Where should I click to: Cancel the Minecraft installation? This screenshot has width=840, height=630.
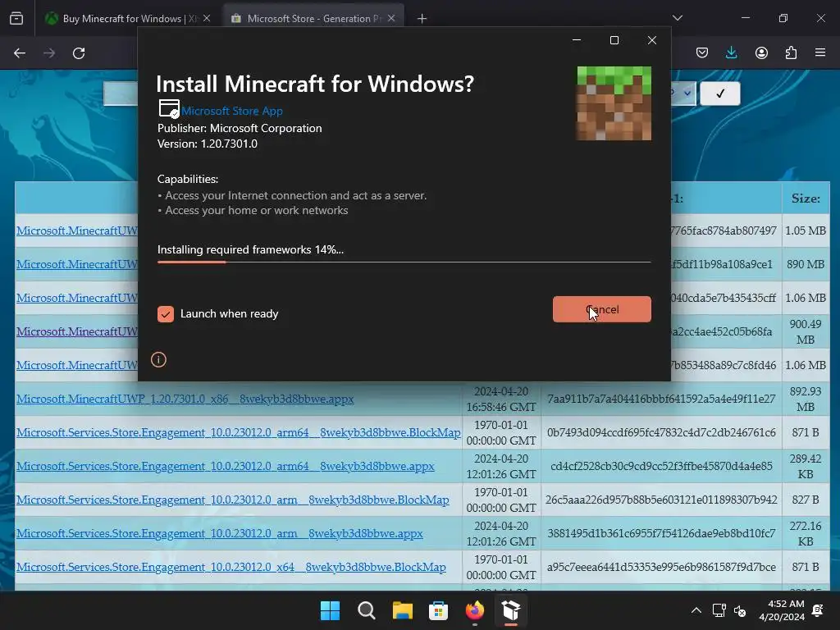[x=601, y=309]
